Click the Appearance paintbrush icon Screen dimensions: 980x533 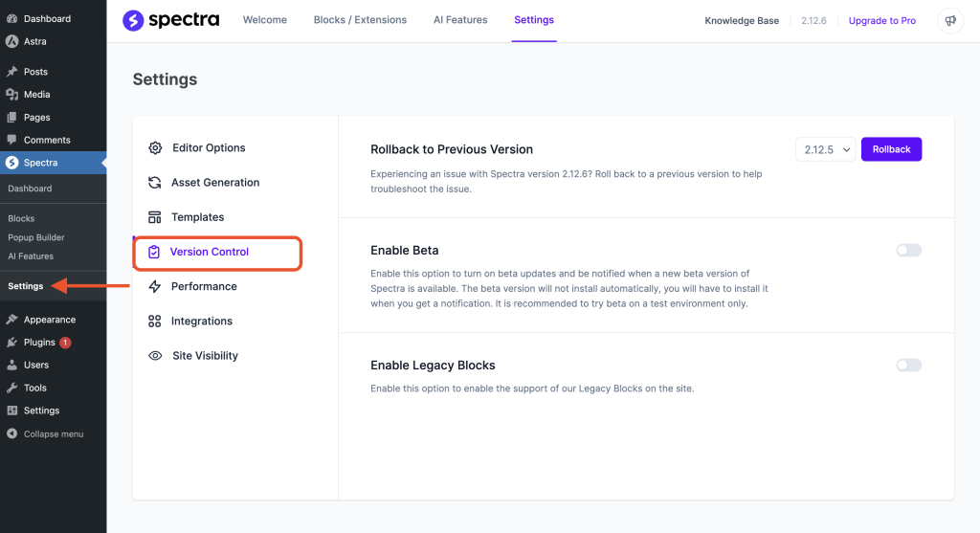tap(11, 320)
